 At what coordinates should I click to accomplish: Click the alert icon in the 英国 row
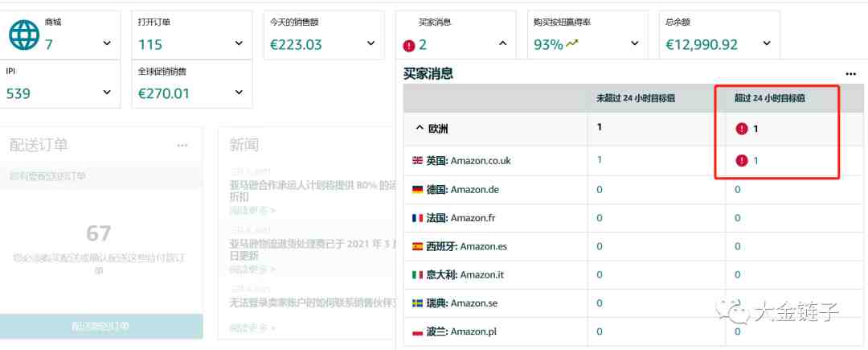click(742, 161)
